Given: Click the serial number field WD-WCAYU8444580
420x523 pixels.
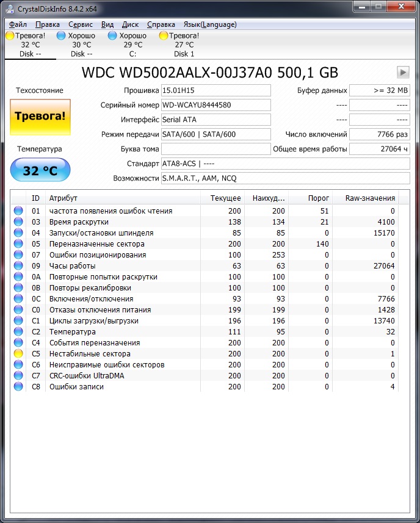Looking at the screenshot, I should tap(216, 105).
